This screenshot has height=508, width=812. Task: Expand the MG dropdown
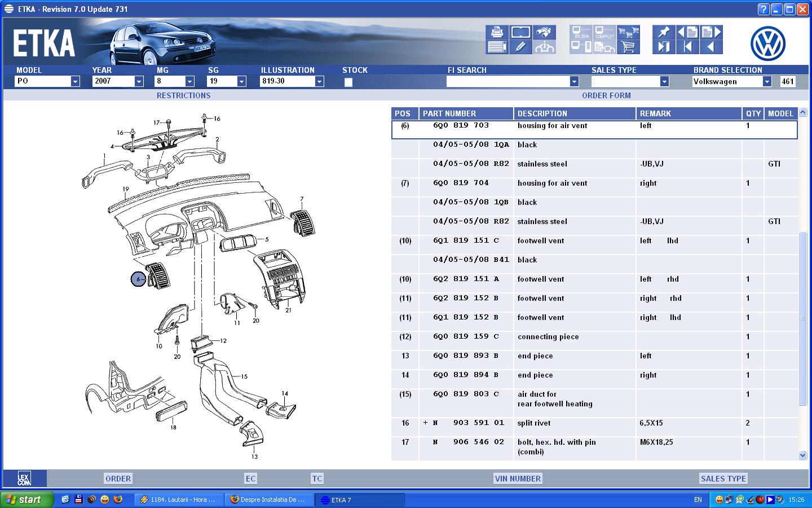[x=189, y=81]
